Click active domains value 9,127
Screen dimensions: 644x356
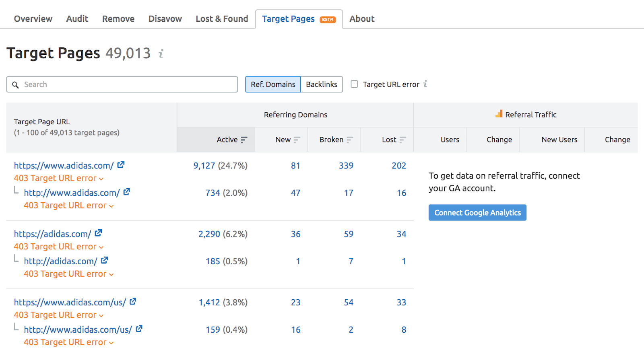click(204, 166)
